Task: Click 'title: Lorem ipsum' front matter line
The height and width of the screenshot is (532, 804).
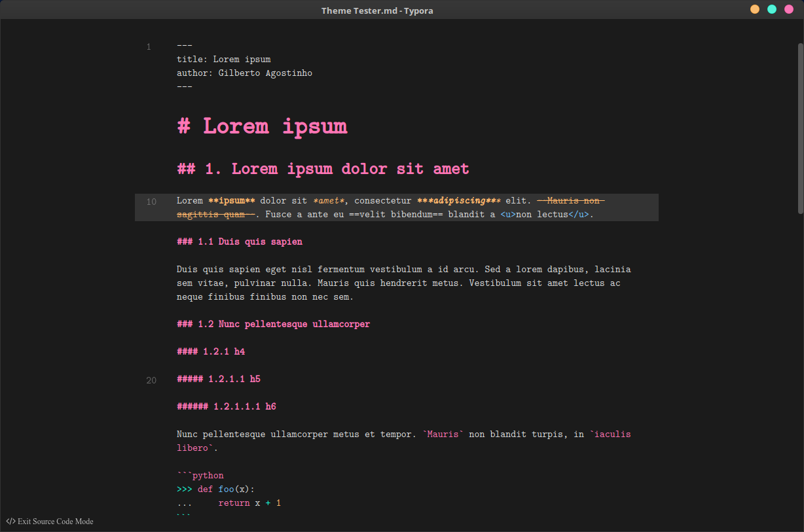Action: (x=224, y=60)
